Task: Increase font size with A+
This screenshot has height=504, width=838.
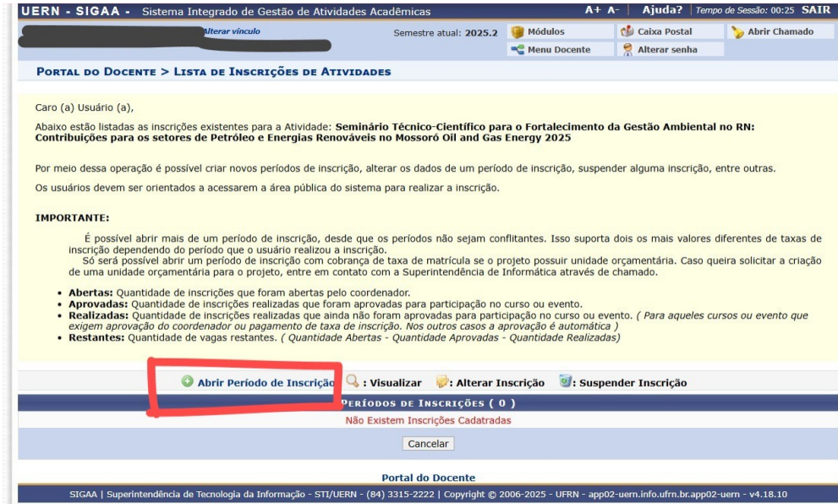Action: click(593, 9)
